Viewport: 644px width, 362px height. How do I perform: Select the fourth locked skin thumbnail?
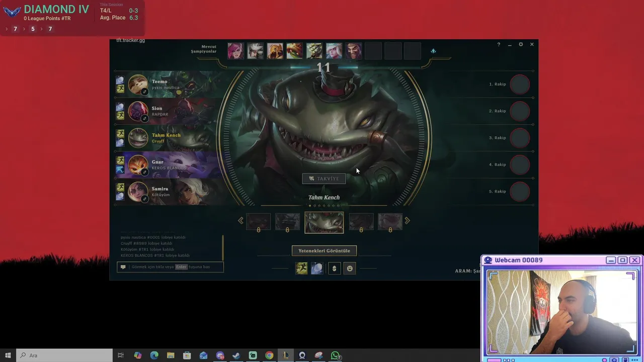point(361,222)
